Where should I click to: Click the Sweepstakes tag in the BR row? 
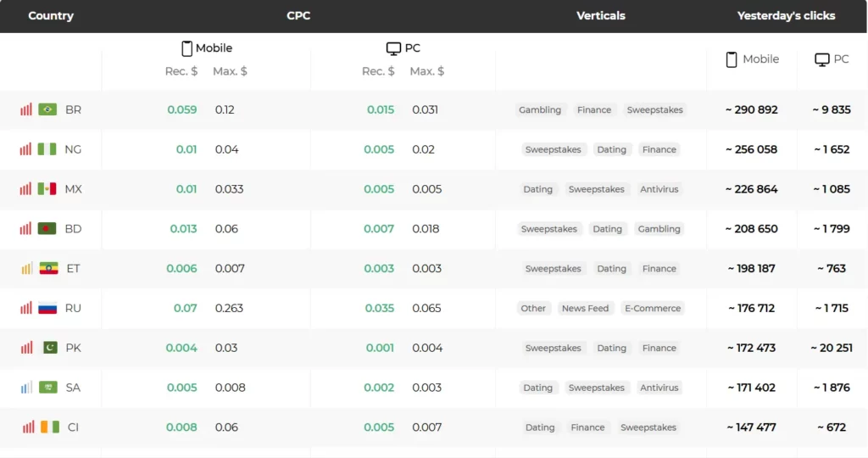click(x=655, y=109)
